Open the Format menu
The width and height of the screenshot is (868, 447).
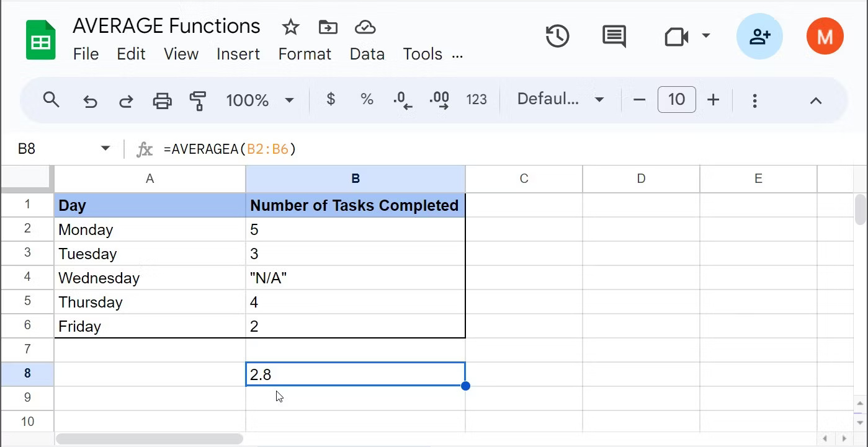coord(305,55)
